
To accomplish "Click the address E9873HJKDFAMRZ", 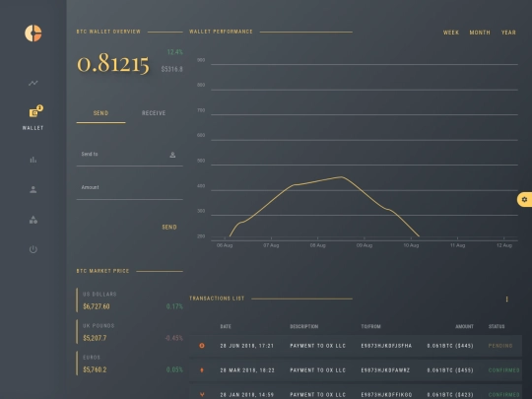I will (x=385, y=370).
